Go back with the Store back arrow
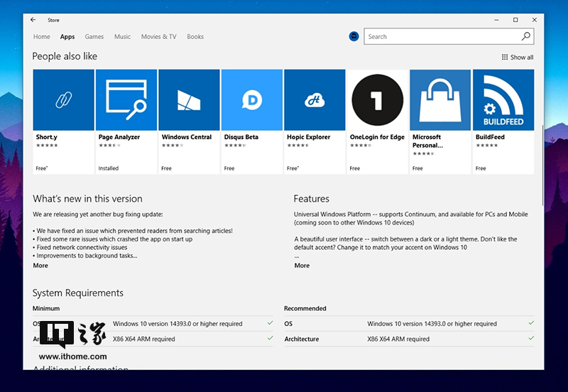Image resolution: width=568 pixels, height=392 pixels. 33,20
